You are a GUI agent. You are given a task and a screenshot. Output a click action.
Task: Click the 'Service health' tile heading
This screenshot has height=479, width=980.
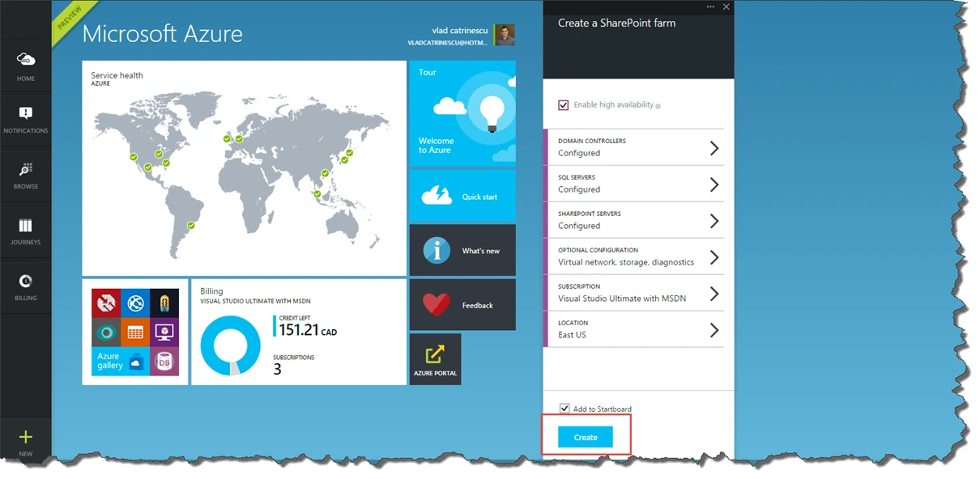117,75
